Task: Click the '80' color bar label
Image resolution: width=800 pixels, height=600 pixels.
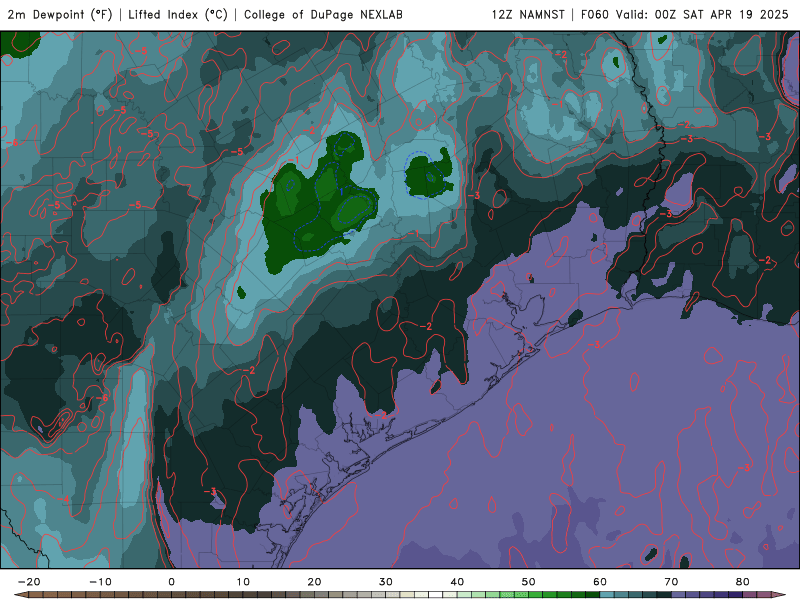Action: pyautogui.click(x=743, y=582)
